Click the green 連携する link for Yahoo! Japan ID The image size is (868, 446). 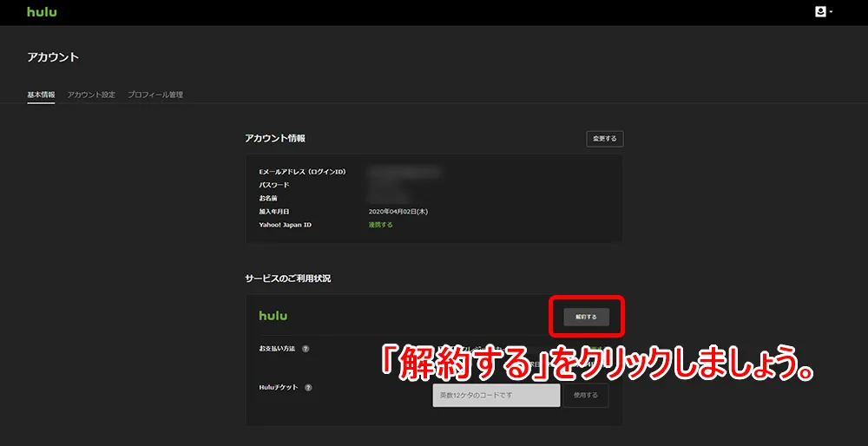(380, 225)
